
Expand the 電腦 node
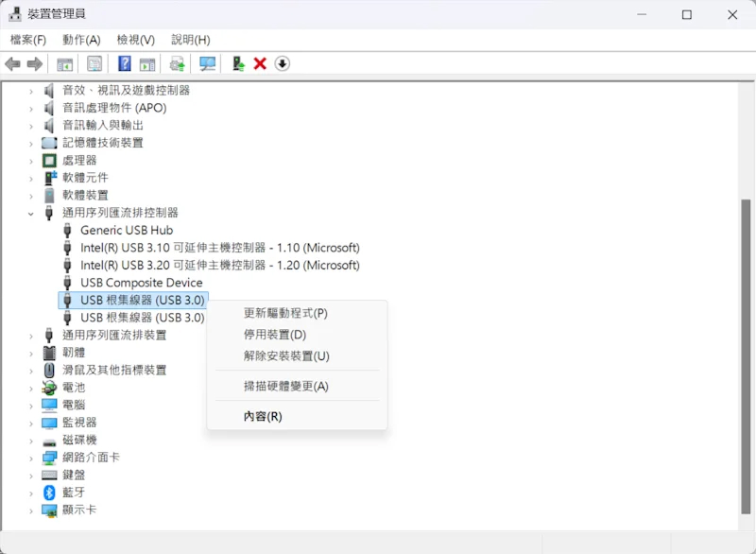click(x=31, y=406)
